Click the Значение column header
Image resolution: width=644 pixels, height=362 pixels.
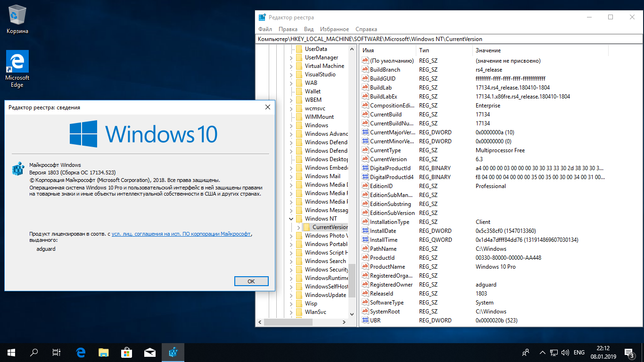(x=540, y=50)
